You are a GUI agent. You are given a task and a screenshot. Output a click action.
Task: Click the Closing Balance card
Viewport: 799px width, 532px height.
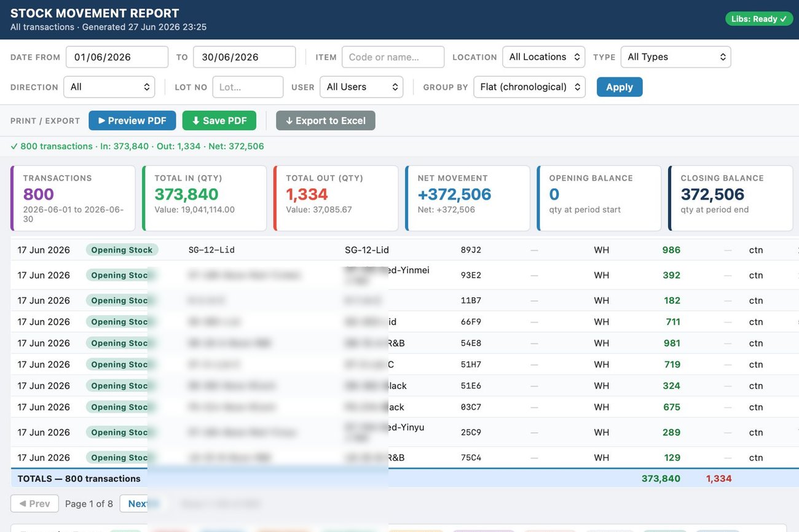731,198
